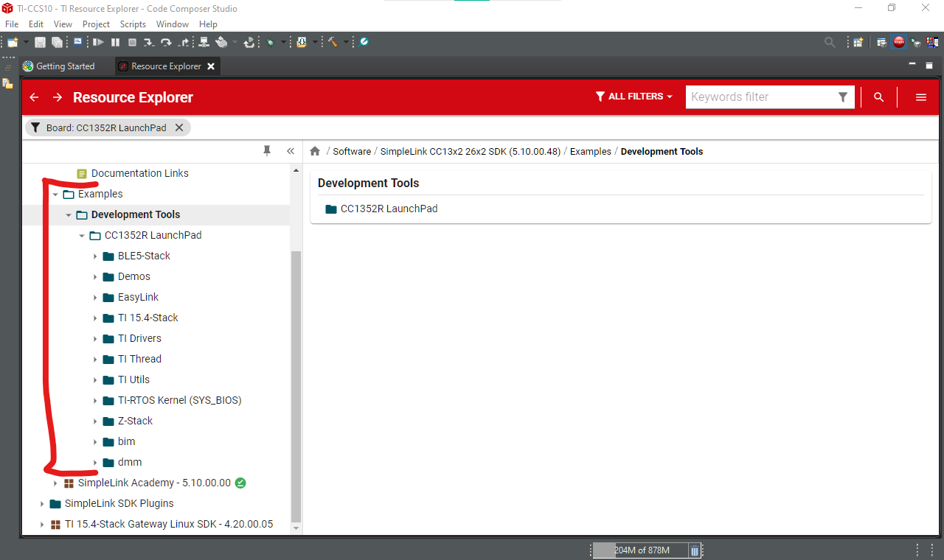Open the hamburger menu in Resource Explorer

click(921, 97)
